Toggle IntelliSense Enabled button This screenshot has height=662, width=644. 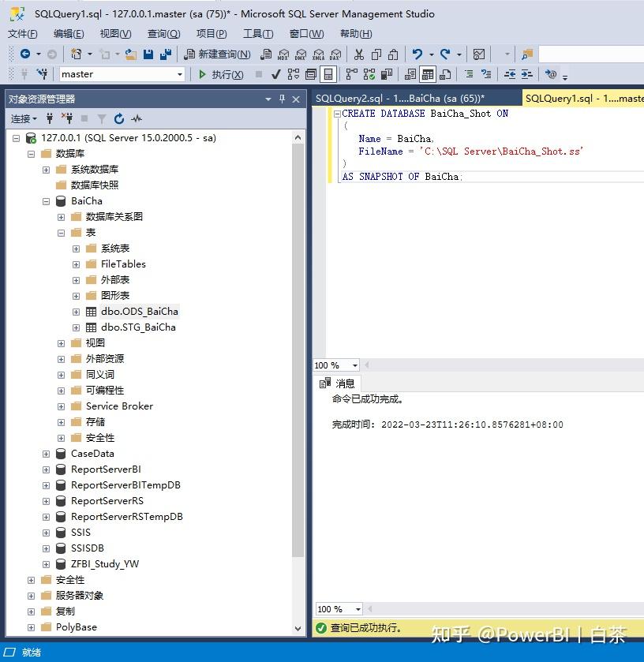[328, 75]
